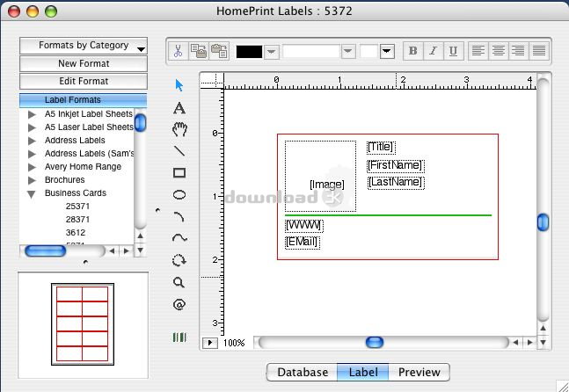Toggle bold text formatting
The width and height of the screenshot is (569, 392).
pyautogui.click(x=413, y=51)
